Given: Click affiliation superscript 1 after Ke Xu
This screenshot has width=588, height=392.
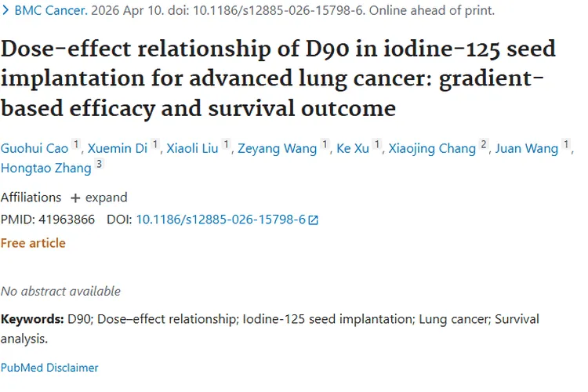Looking at the screenshot, I should [377, 145].
